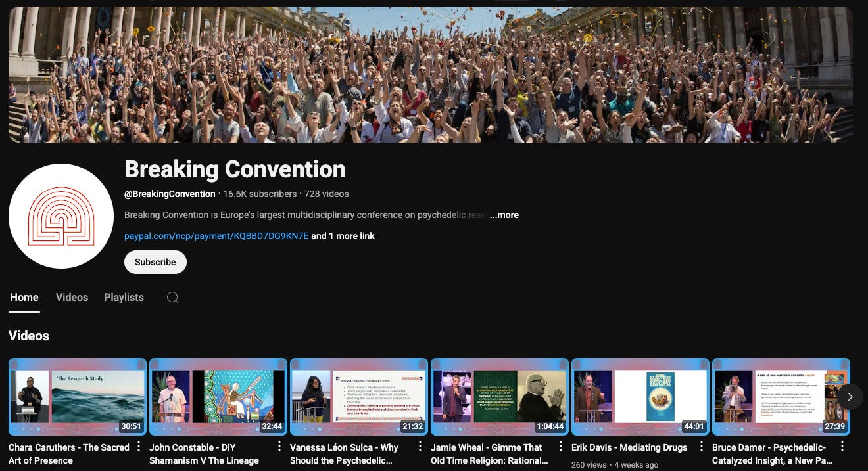Switch to the Playlists tab
This screenshot has width=868, height=471.
(124, 297)
